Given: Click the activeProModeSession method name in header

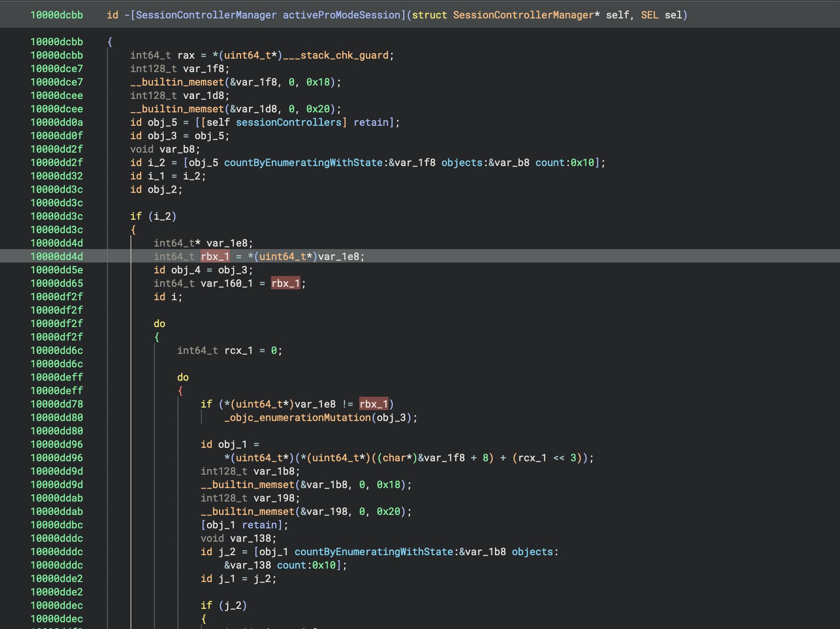Looking at the screenshot, I should pyautogui.click(x=342, y=15).
